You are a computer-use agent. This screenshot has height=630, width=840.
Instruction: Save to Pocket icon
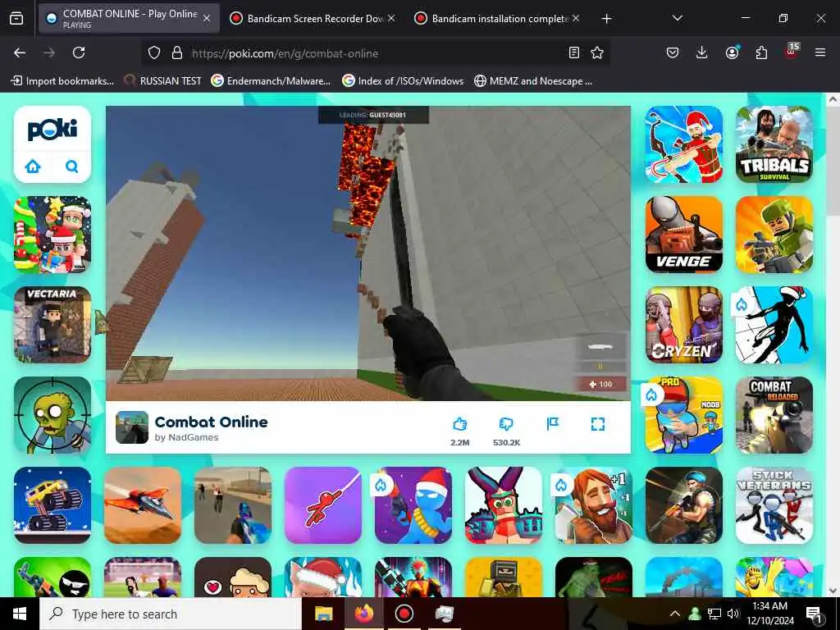(673, 52)
